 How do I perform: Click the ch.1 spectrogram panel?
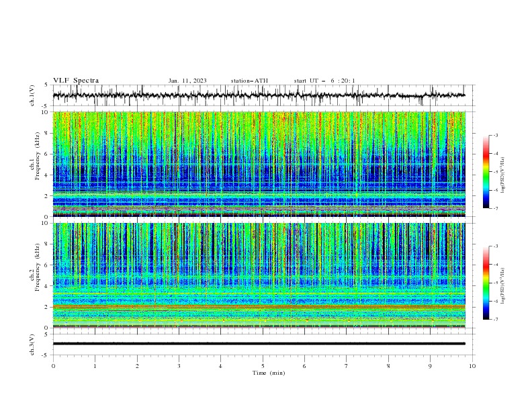[x=259, y=164]
